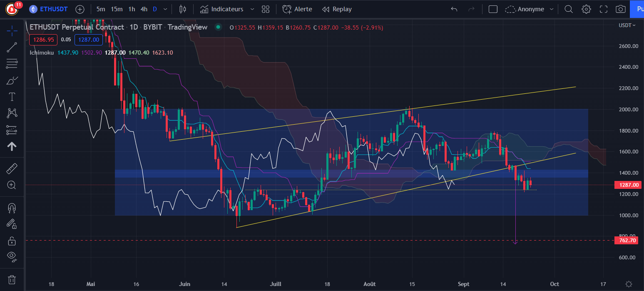Lock all drawings with the padlock icon

tap(12, 241)
